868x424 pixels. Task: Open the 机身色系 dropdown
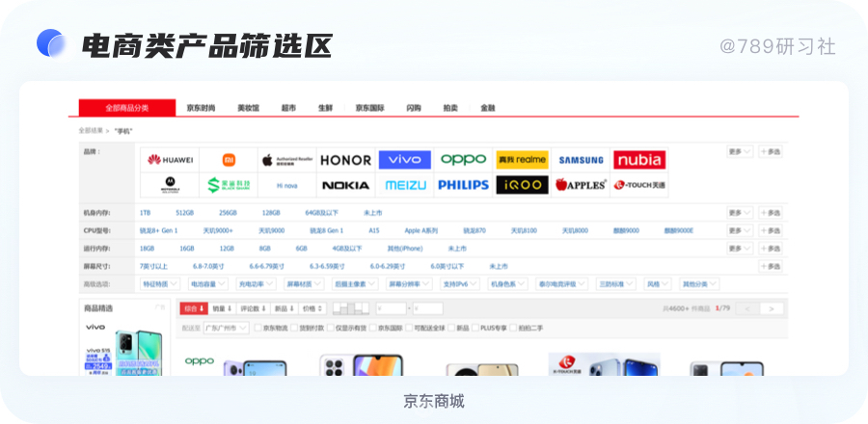tap(507, 284)
